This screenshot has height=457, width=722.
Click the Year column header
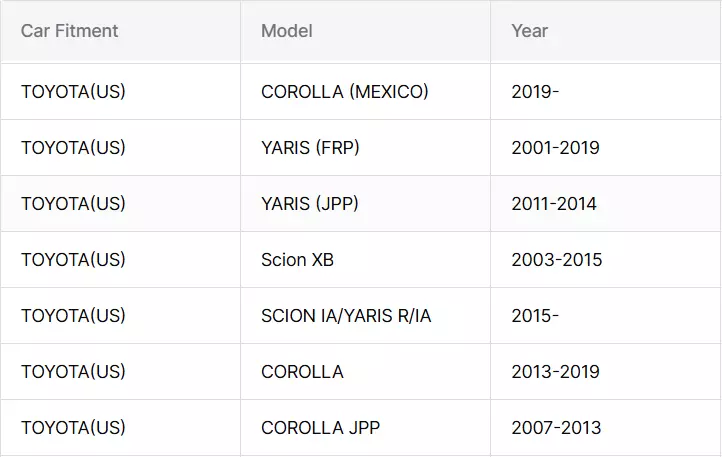point(530,31)
